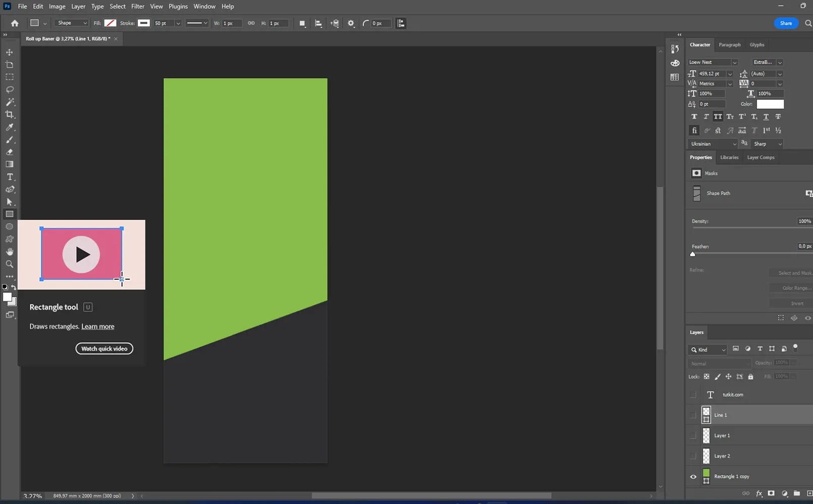Open the Learn more link
This screenshot has height=504, width=813.
pyautogui.click(x=98, y=327)
